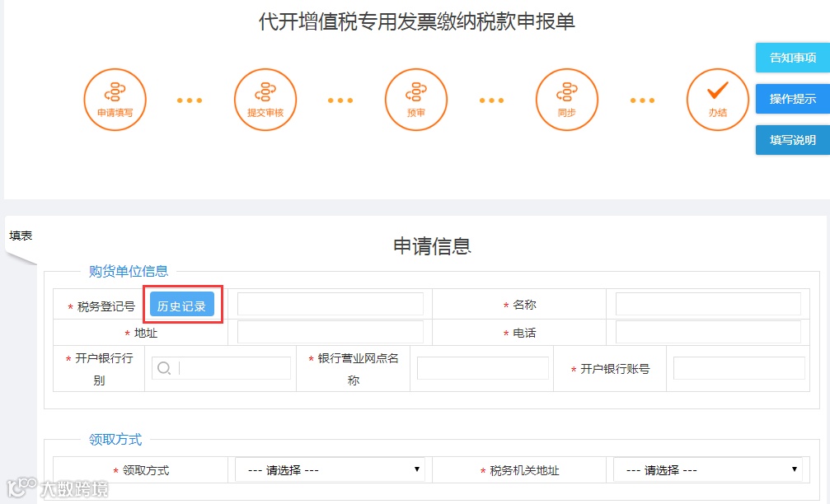The height and width of the screenshot is (504, 830).
Task: Click the 申请信息 title text
Action: [x=432, y=246]
